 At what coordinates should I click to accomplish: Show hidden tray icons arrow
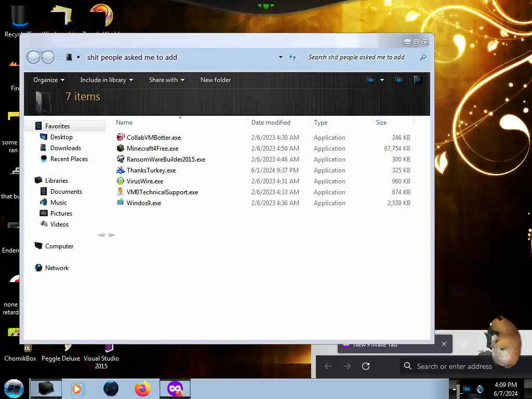coord(454,389)
